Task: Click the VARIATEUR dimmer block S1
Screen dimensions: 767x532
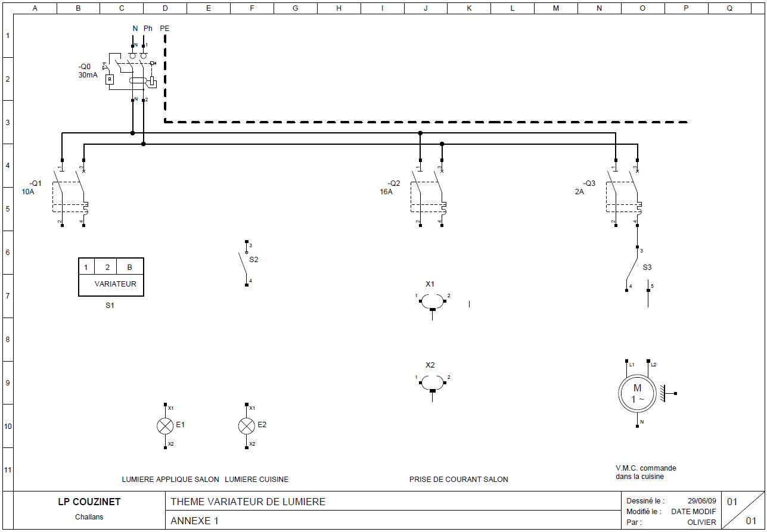Action: click(111, 277)
